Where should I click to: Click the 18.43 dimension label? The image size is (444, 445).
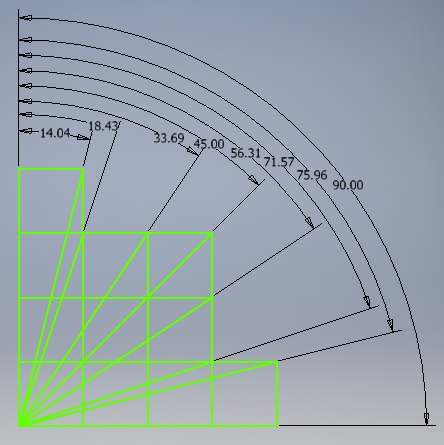(x=103, y=126)
